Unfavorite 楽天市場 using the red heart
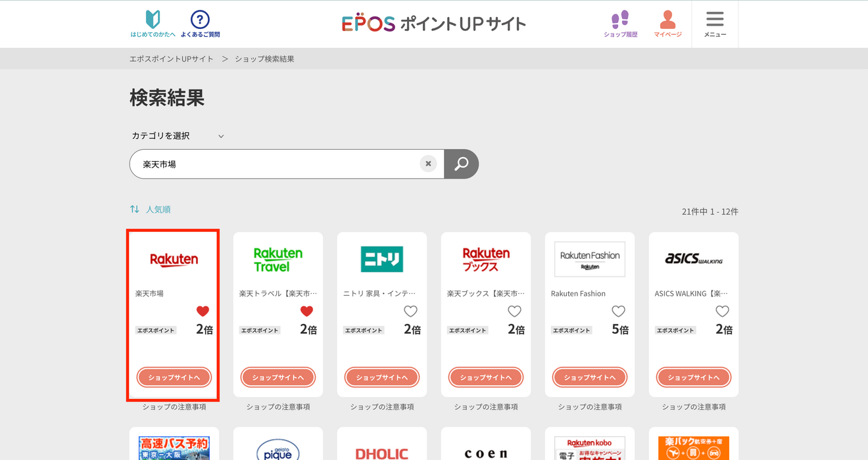Viewport: 868px width, 460px height. [203, 311]
